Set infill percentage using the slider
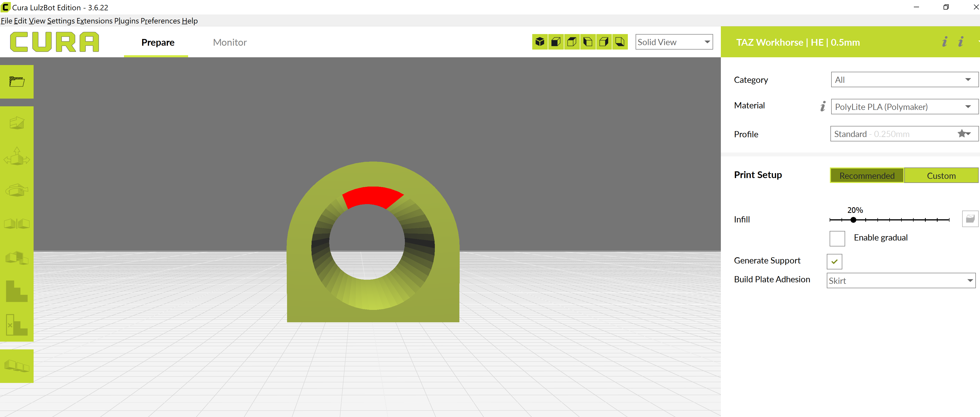980x417 pixels. click(853, 220)
